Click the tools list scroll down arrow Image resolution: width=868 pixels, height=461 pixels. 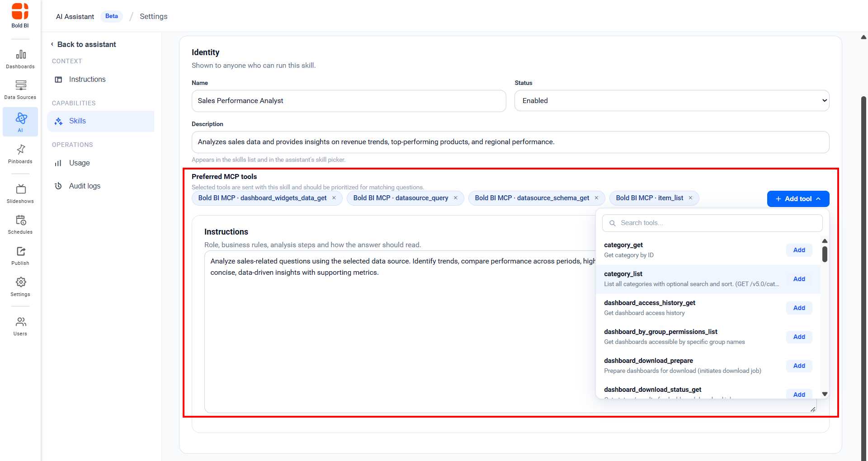[x=825, y=394]
